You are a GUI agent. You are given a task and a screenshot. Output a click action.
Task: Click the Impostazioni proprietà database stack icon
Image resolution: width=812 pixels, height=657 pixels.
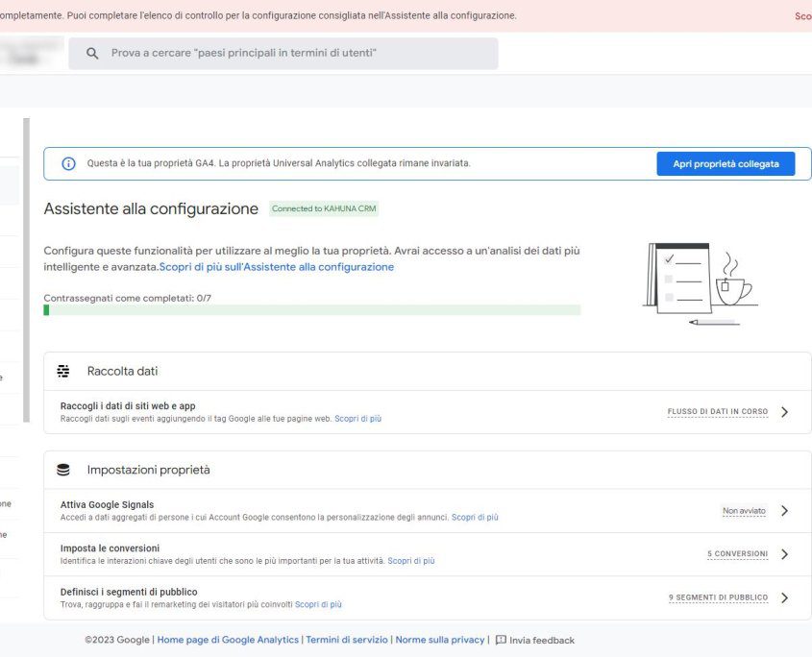click(63, 469)
